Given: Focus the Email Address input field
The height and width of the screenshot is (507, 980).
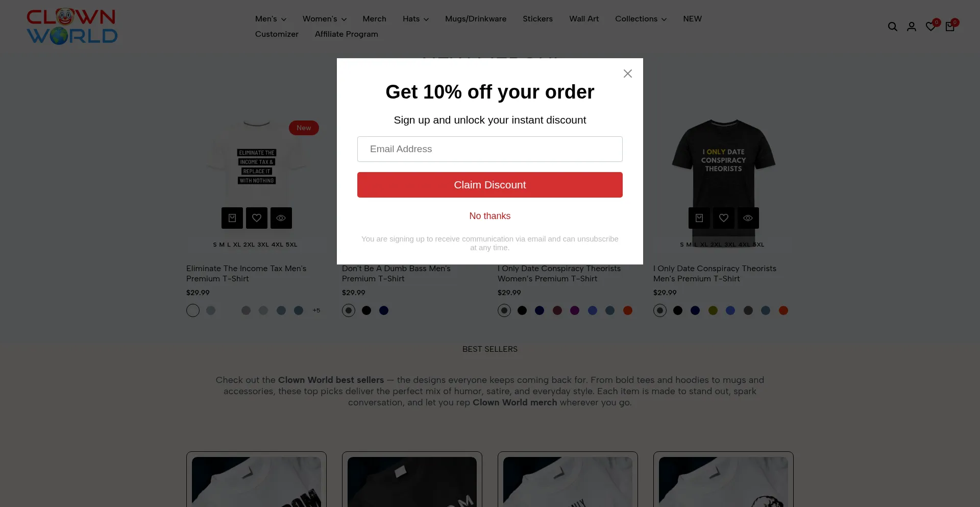Looking at the screenshot, I should coord(490,149).
